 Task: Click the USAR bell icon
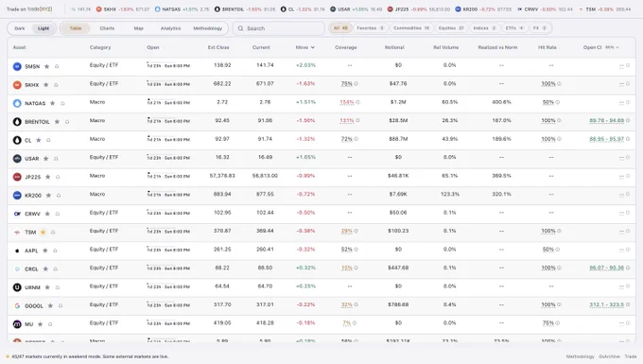pyautogui.click(x=56, y=159)
